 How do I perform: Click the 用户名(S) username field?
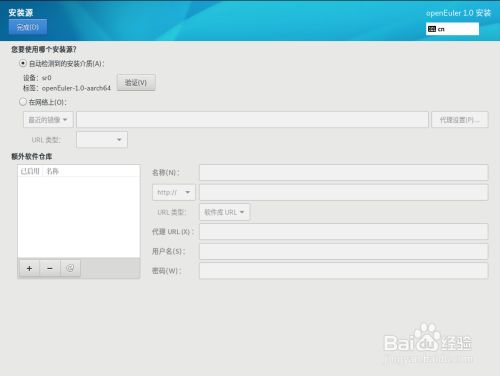344,251
